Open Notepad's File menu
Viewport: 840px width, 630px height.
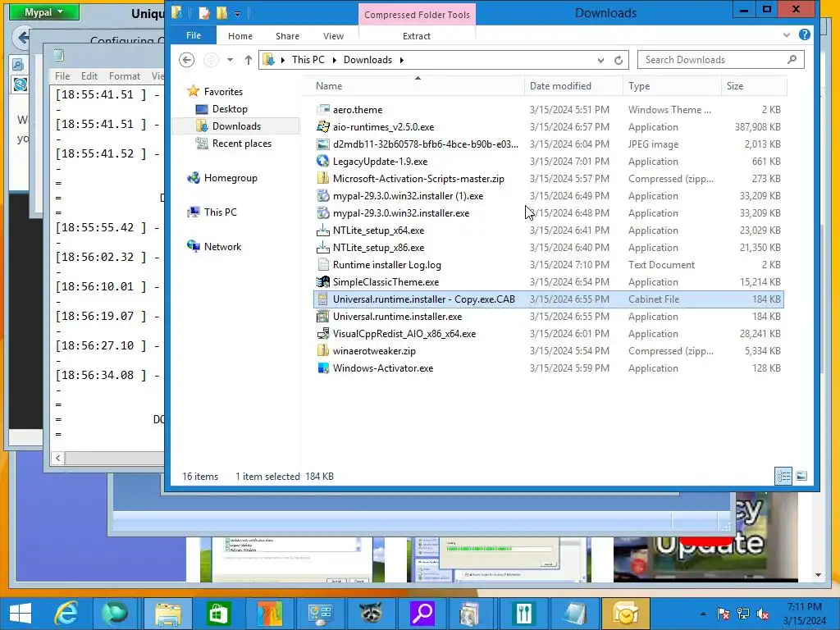click(62, 76)
